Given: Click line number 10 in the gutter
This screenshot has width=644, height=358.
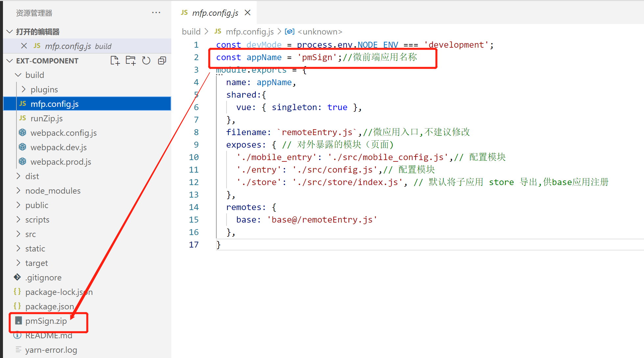Looking at the screenshot, I should click(x=194, y=157).
